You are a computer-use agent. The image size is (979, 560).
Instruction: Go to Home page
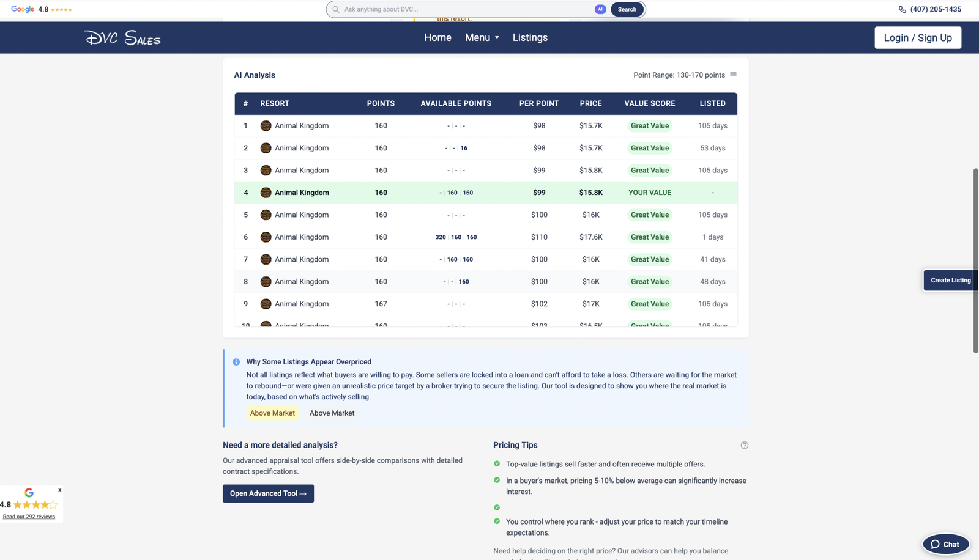coord(437,37)
